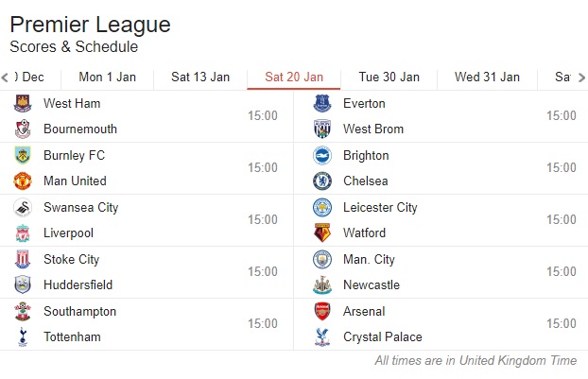Viewport: 588px width, 379px height.
Task: Click the West Ham club crest
Action: pos(23,103)
